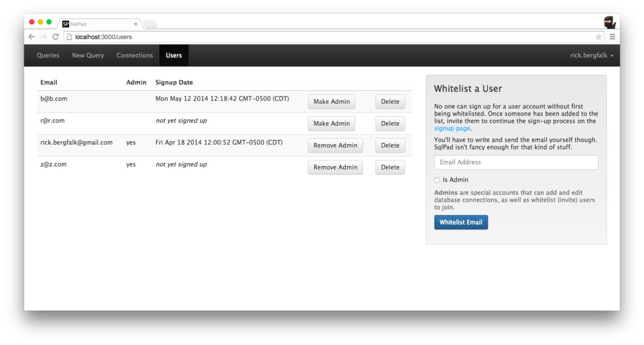Click the Mon May 12 2014 signup date

pyautogui.click(x=222, y=99)
